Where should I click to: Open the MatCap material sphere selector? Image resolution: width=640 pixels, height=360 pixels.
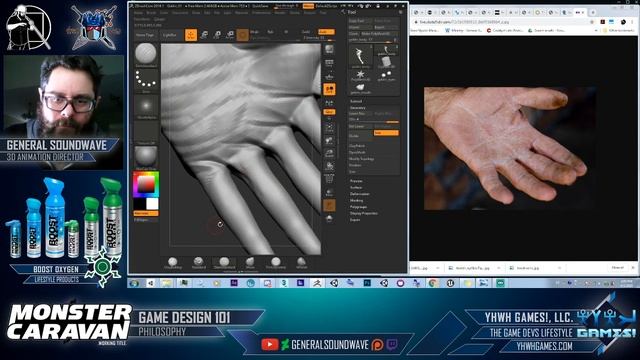(146, 158)
